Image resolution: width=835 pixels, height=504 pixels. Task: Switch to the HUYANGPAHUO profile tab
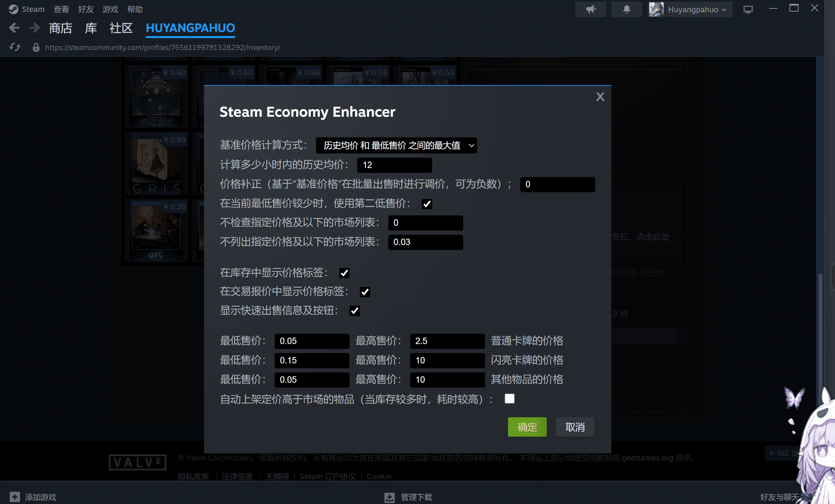point(190,28)
